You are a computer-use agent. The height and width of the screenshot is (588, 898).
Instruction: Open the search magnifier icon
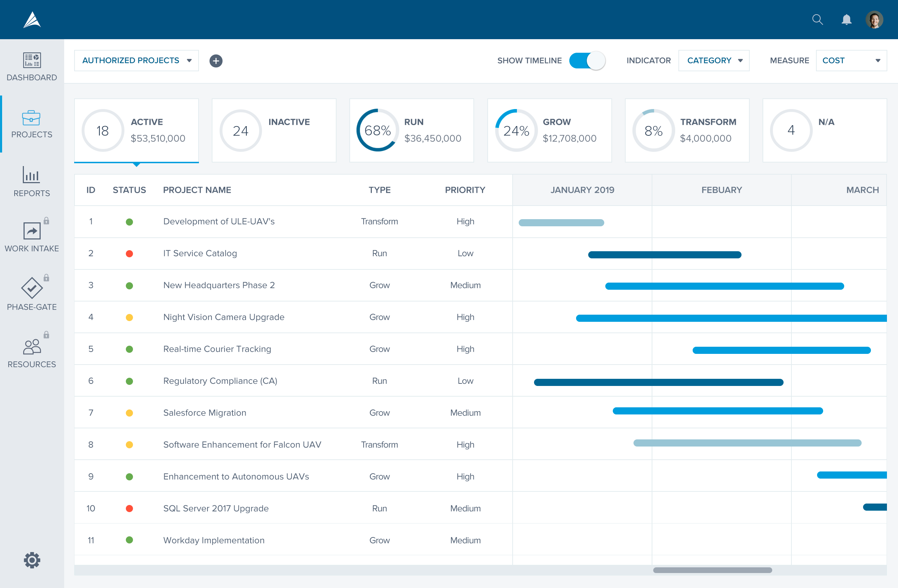coord(817,19)
